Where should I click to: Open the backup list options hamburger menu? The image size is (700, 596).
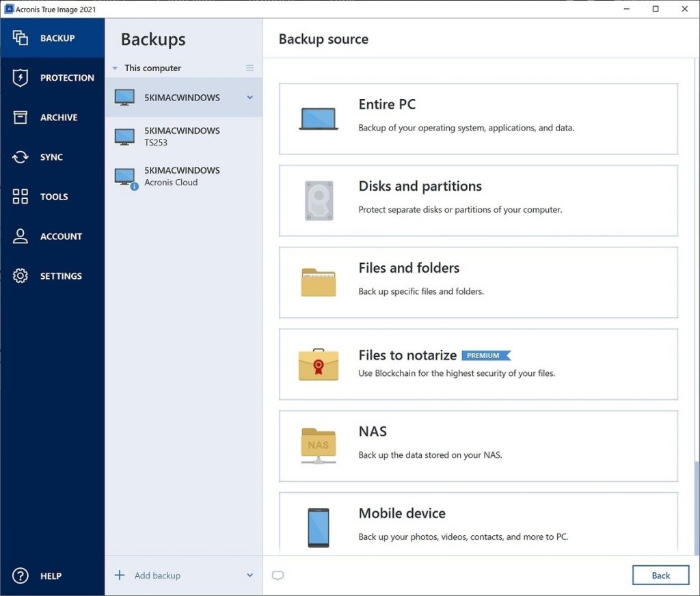tap(250, 68)
